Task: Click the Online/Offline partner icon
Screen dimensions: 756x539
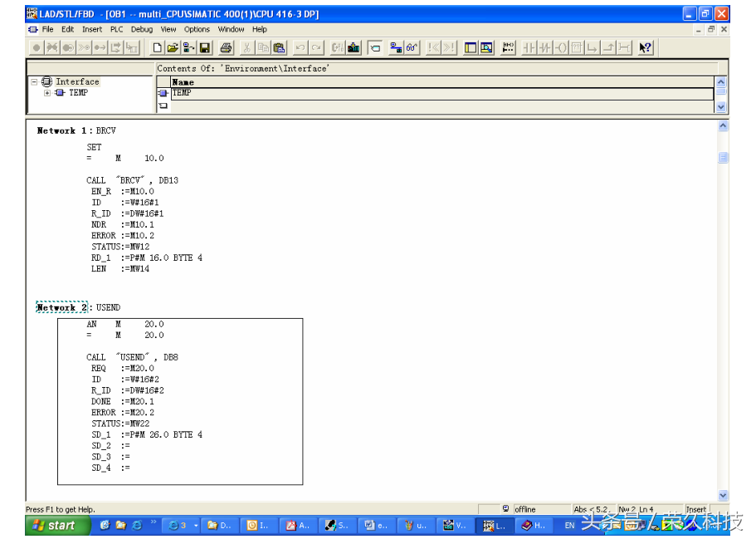Action: point(396,48)
